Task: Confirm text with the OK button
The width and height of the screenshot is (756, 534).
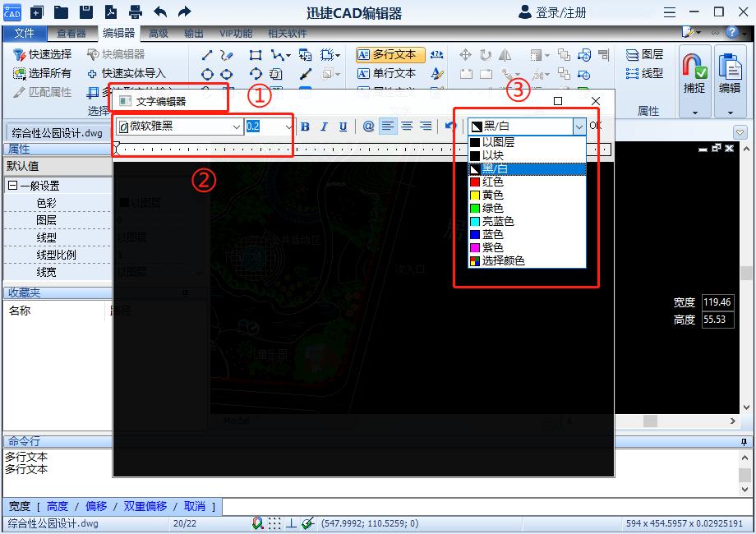Action: pyautogui.click(x=595, y=126)
